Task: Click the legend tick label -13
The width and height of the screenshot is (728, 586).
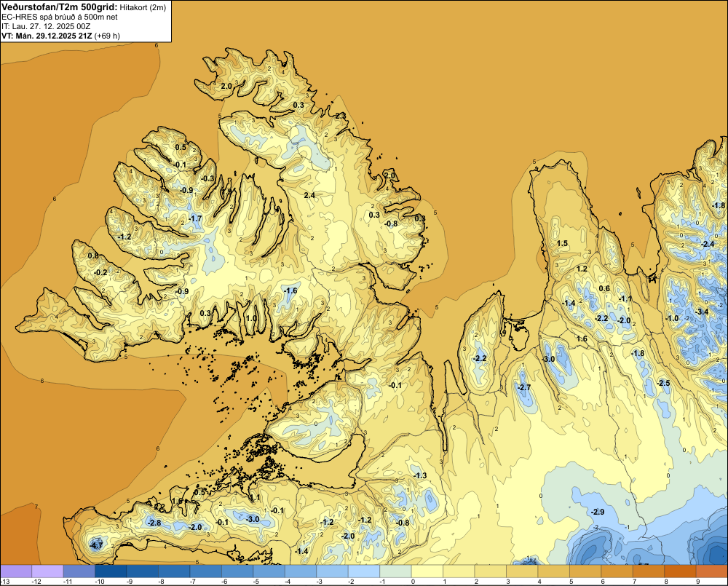Action: click(x=5, y=582)
